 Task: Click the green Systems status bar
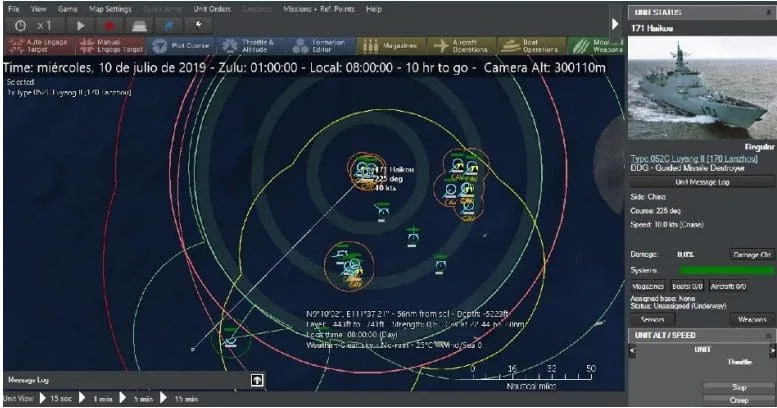pos(726,270)
